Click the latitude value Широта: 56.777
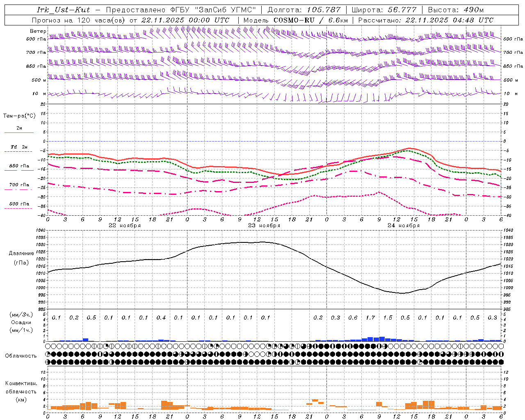 pos(384,10)
